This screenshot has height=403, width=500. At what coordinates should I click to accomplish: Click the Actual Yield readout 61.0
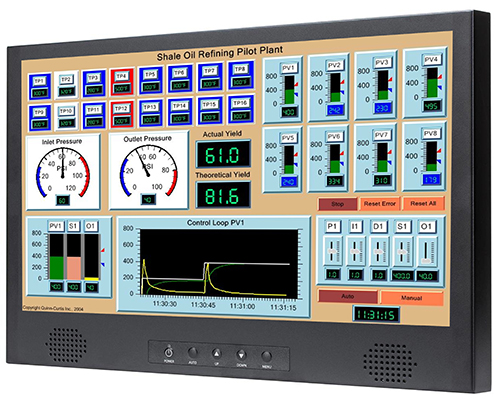tap(223, 155)
